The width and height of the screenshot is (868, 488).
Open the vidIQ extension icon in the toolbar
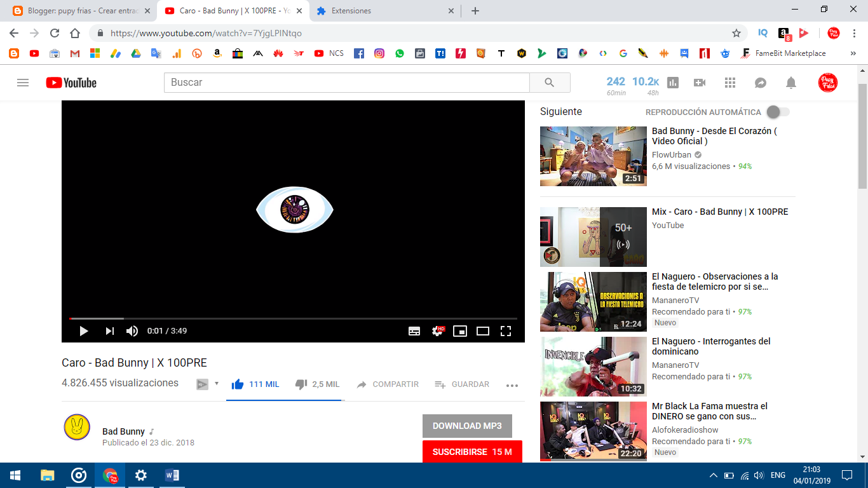(763, 33)
